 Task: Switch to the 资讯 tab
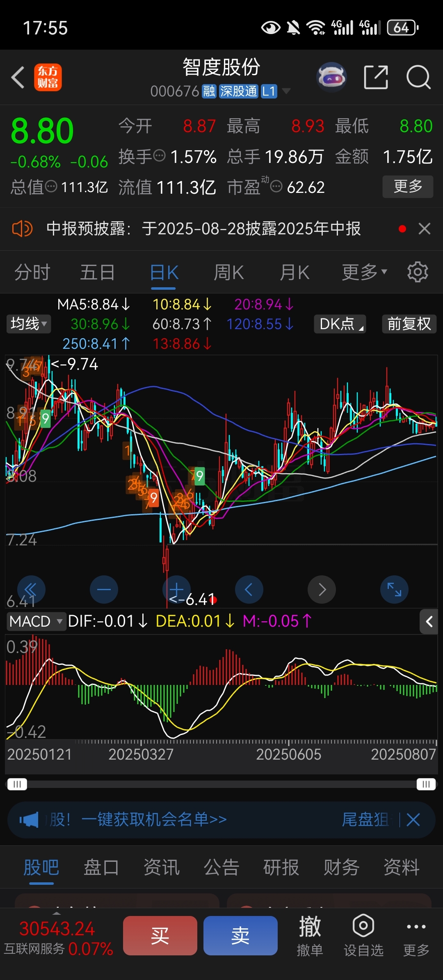coord(161,868)
